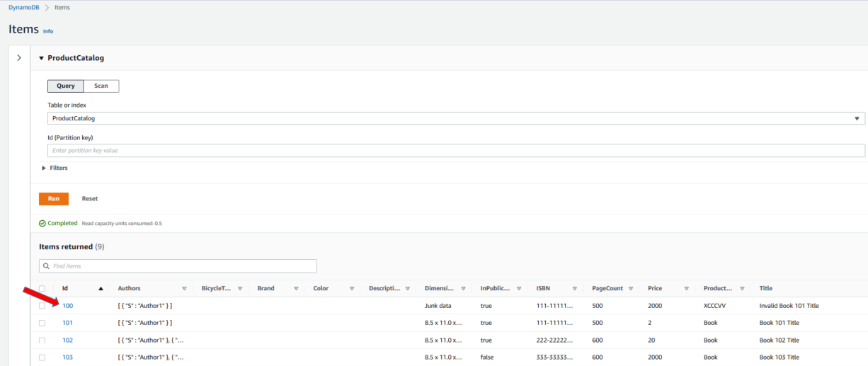Open item 103 link
The width and height of the screenshot is (868, 366).
click(67, 358)
